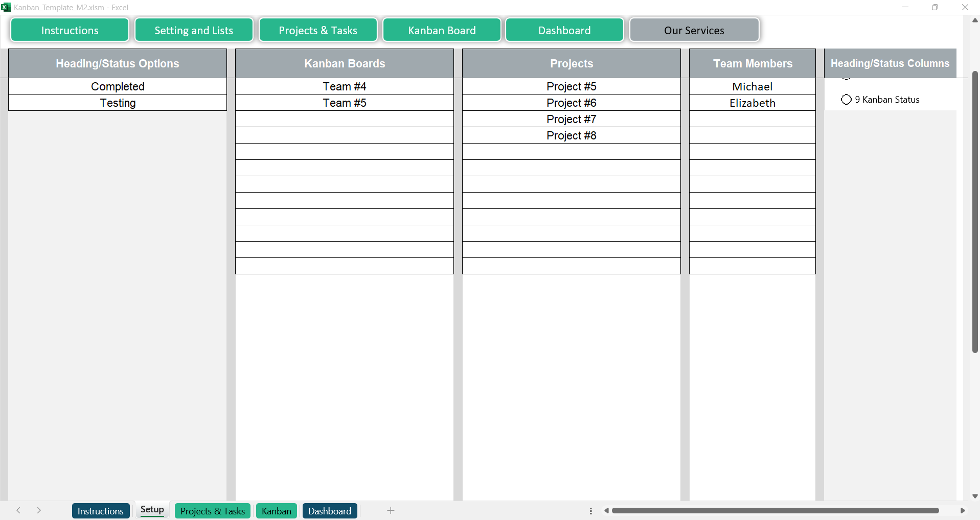Click the next sheet navigation arrow

coord(39,510)
